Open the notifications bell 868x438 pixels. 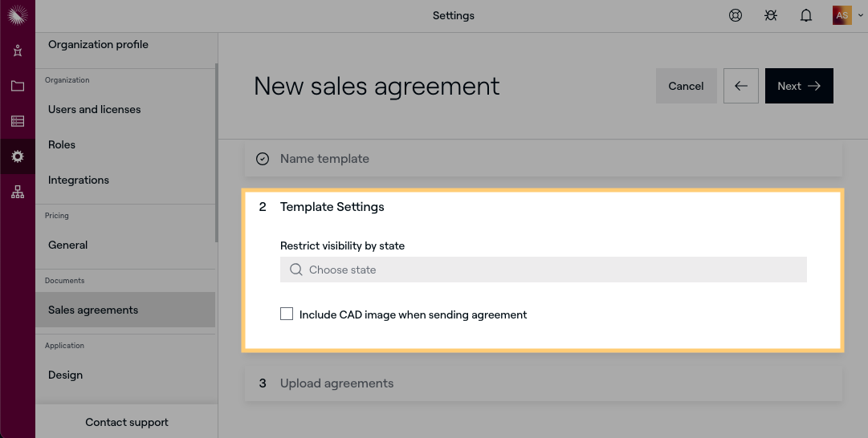coord(805,15)
